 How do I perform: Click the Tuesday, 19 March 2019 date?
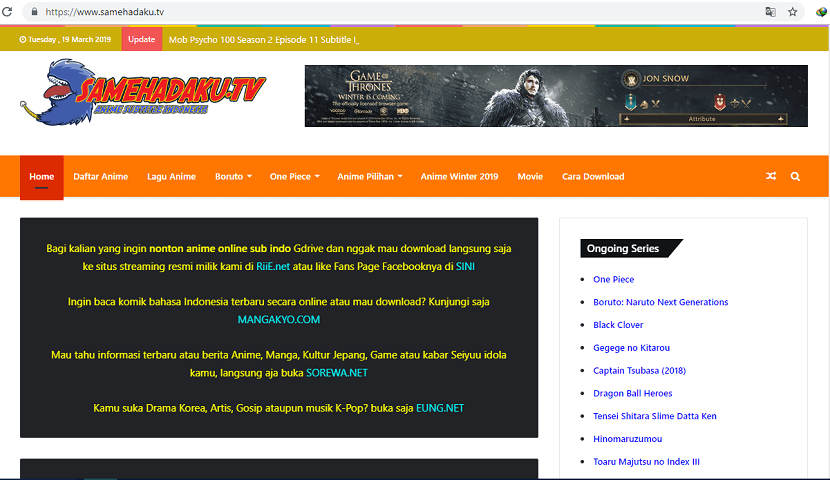pyautogui.click(x=65, y=39)
